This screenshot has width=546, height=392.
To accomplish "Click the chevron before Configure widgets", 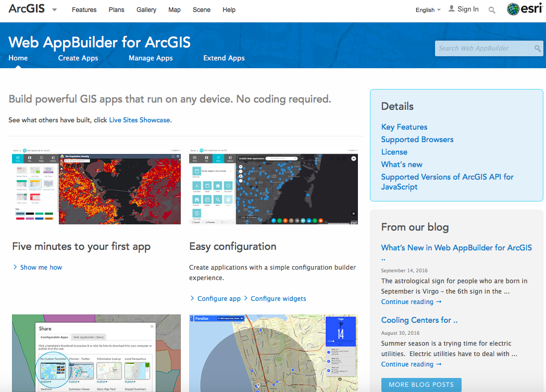I will [246, 298].
